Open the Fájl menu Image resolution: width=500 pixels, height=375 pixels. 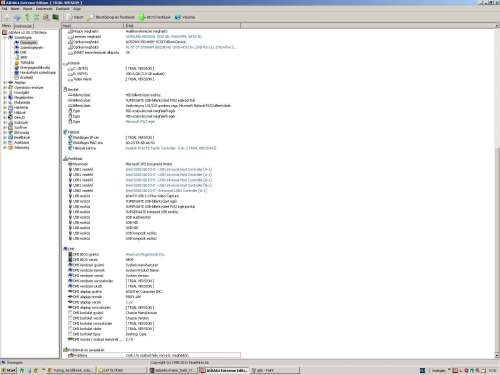5,9
